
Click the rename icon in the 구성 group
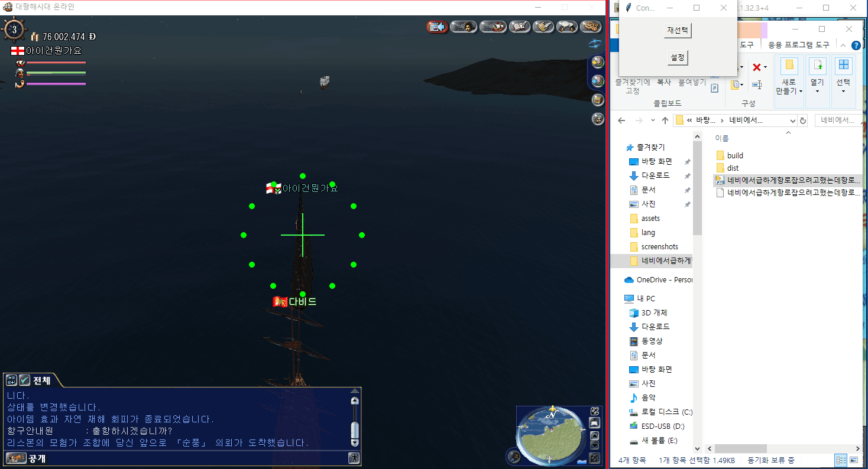[x=757, y=85]
